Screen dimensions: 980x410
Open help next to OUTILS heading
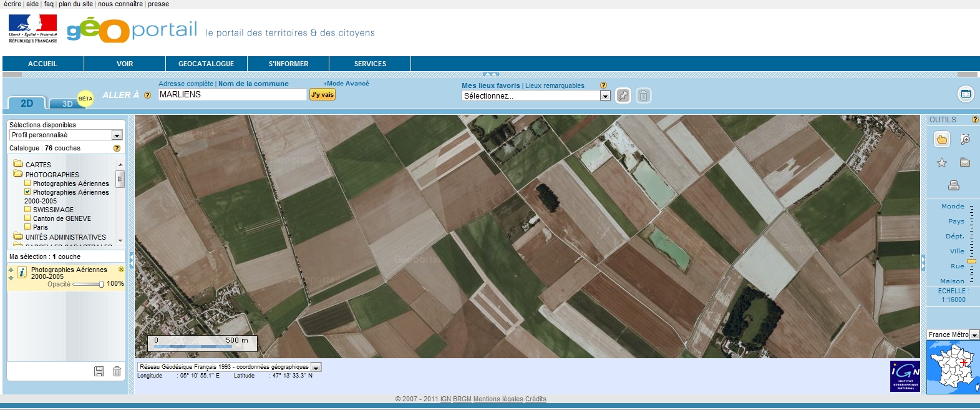(975, 120)
